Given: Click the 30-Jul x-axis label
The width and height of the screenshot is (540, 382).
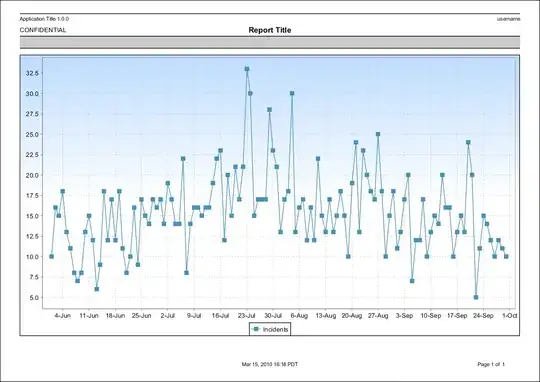Looking at the screenshot, I should pyautogui.click(x=273, y=316).
